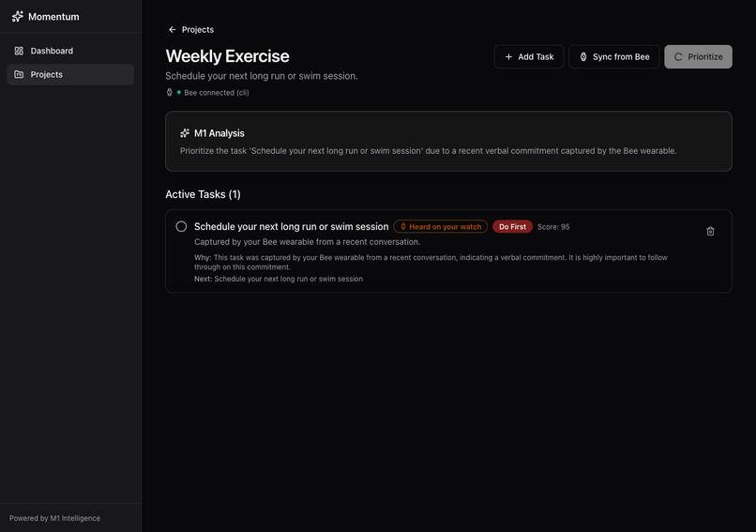Image resolution: width=756 pixels, height=532 pixels.
Task: Click the Projects folder icon
Action: [19, 74]
